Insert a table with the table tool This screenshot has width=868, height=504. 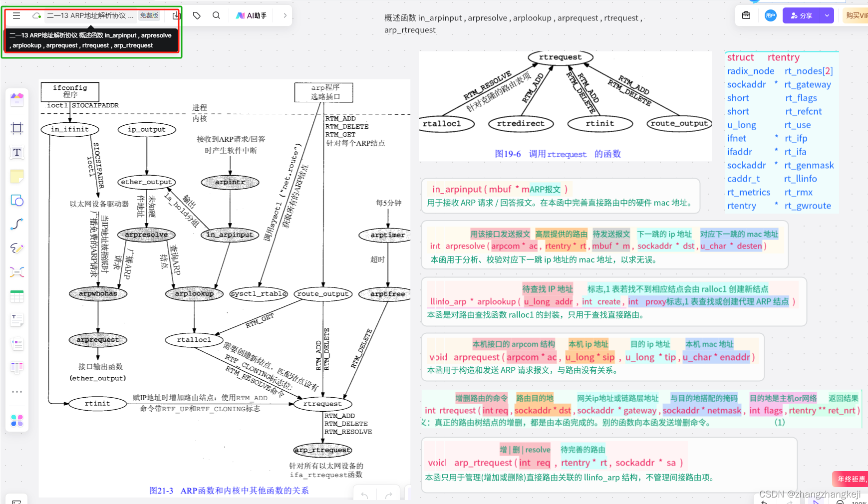[x=17, y=296]
